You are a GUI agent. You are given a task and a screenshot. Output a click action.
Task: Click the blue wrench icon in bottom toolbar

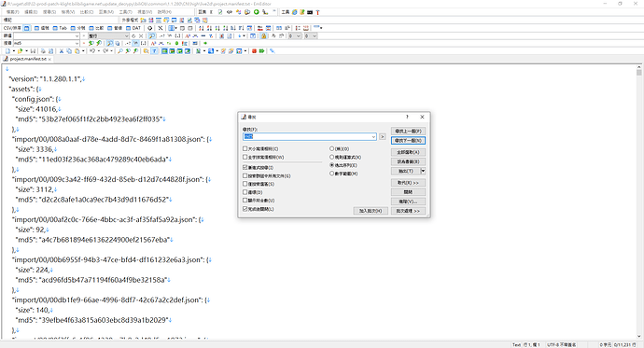point(272,51)
